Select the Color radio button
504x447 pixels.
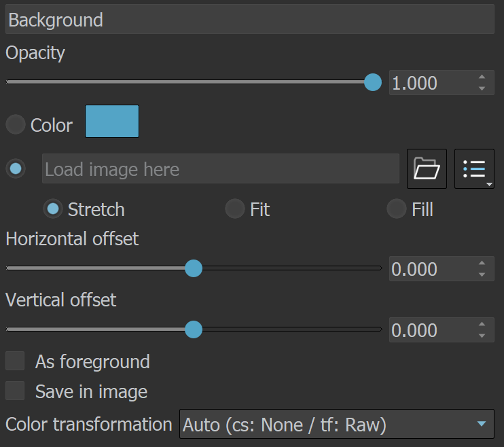click(16, 124)
